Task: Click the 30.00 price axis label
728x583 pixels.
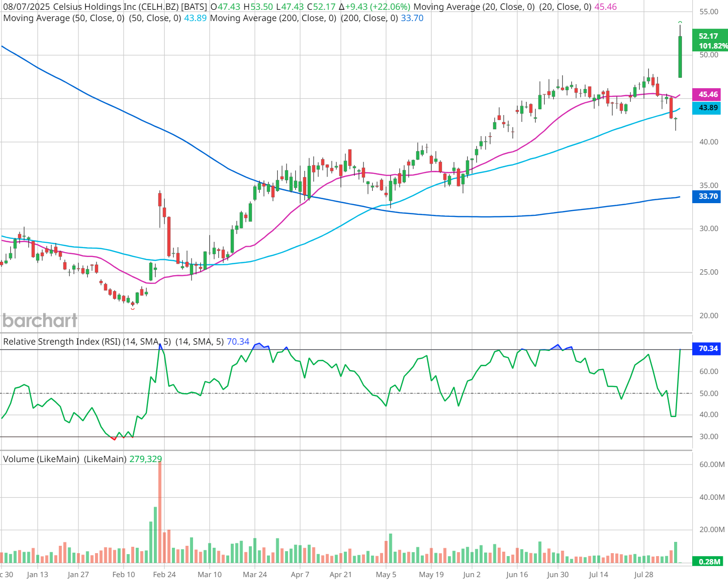Action: (x=708, y=229)
